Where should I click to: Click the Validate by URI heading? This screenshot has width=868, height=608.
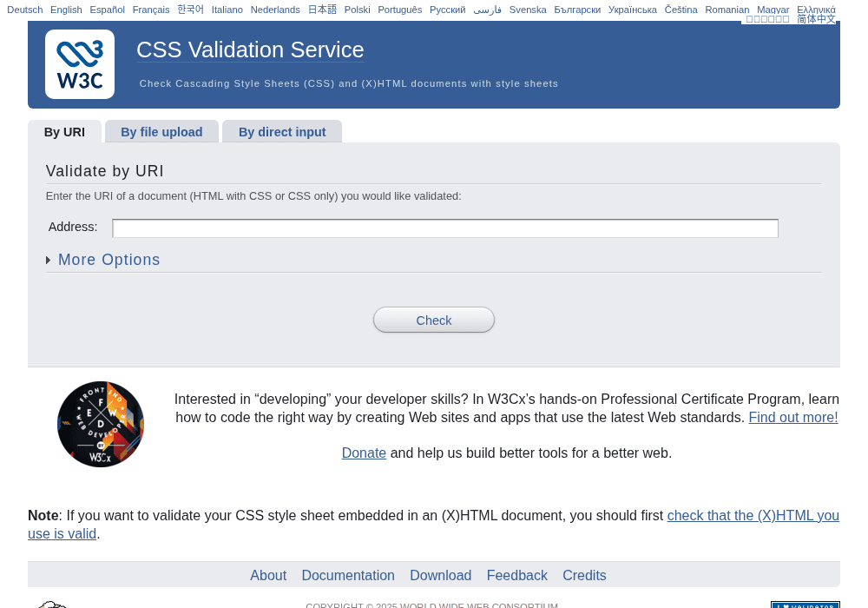pyautogui.click(x=105, y=171)
